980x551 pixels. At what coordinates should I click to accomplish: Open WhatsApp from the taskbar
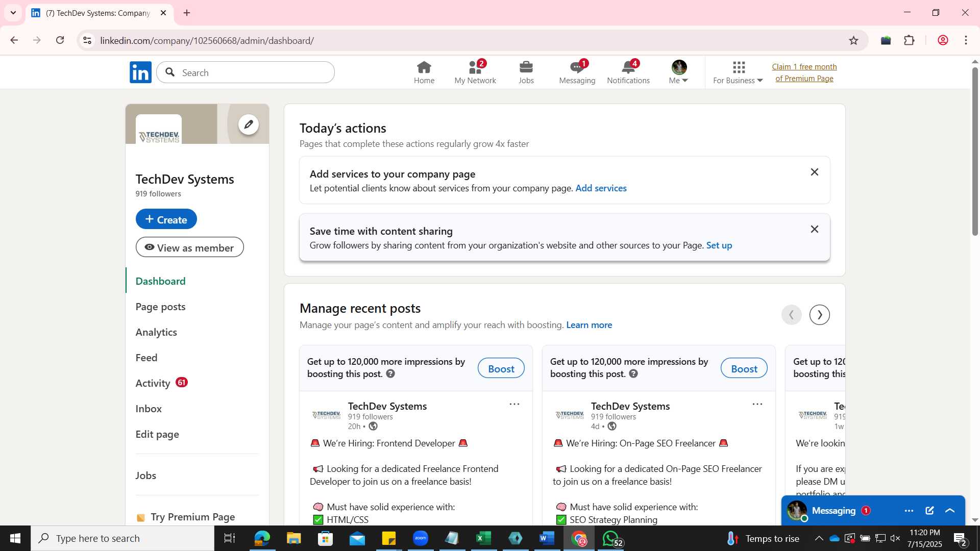tap(611, 538)
